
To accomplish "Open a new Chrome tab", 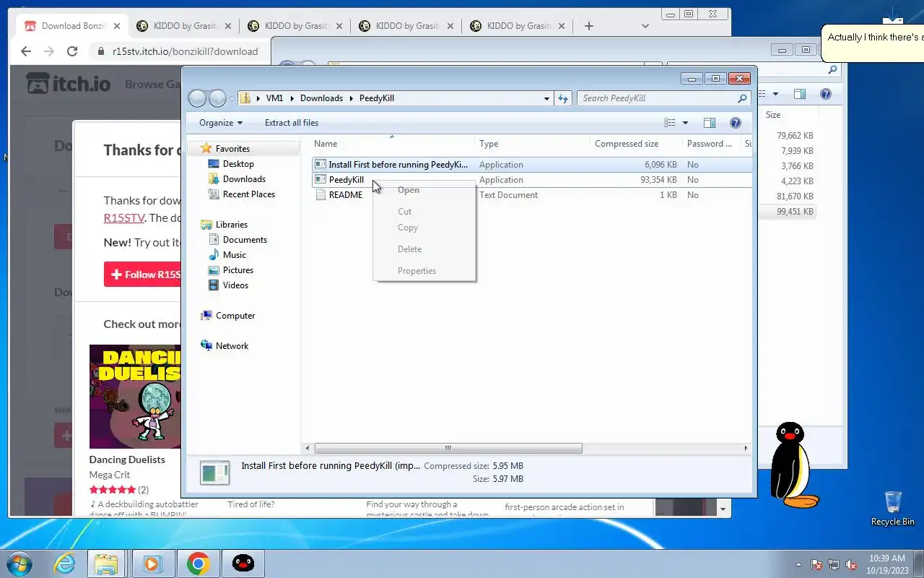I will pos(589,26).
